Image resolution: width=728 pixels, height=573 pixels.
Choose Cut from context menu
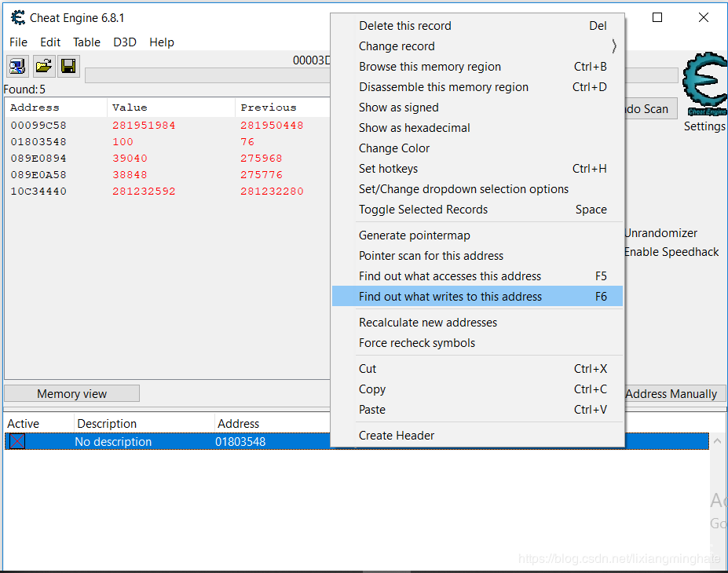pos(477,369)
